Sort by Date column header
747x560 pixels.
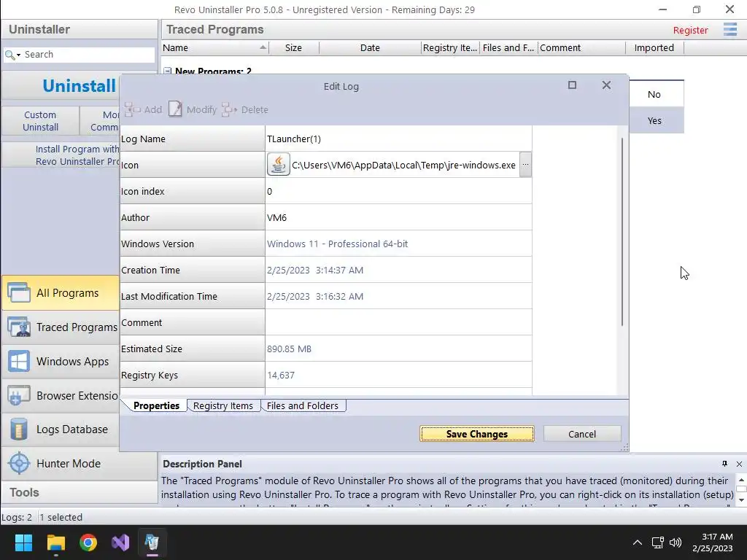click(370, 47)
